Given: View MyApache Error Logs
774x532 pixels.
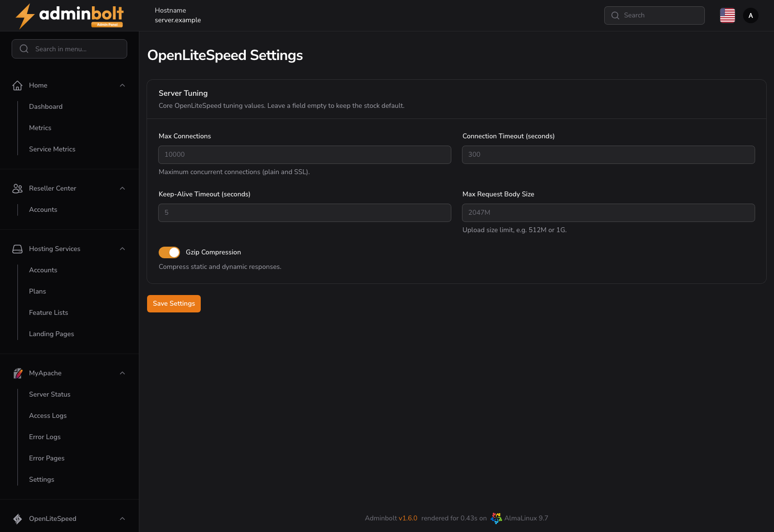Looking at the screenshot, I should (45, 437).
